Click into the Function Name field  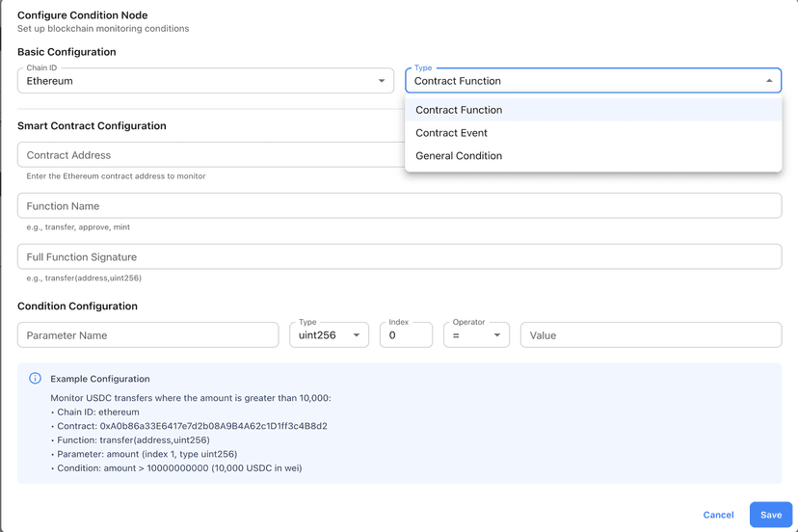[399, 206]
